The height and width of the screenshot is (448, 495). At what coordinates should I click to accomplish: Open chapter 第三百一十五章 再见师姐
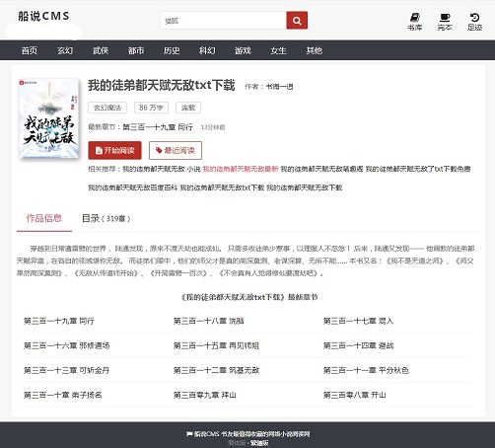pos(216,345)
